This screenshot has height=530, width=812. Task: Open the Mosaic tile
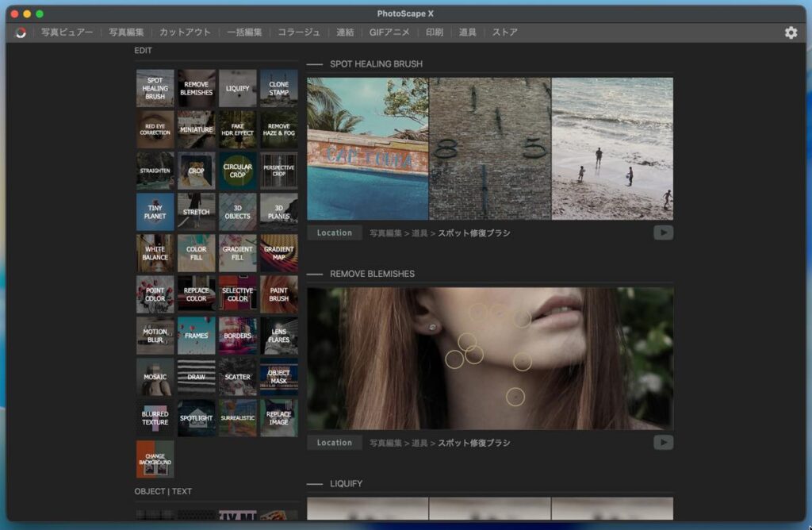pyautogui.click(x=155, y=377)
